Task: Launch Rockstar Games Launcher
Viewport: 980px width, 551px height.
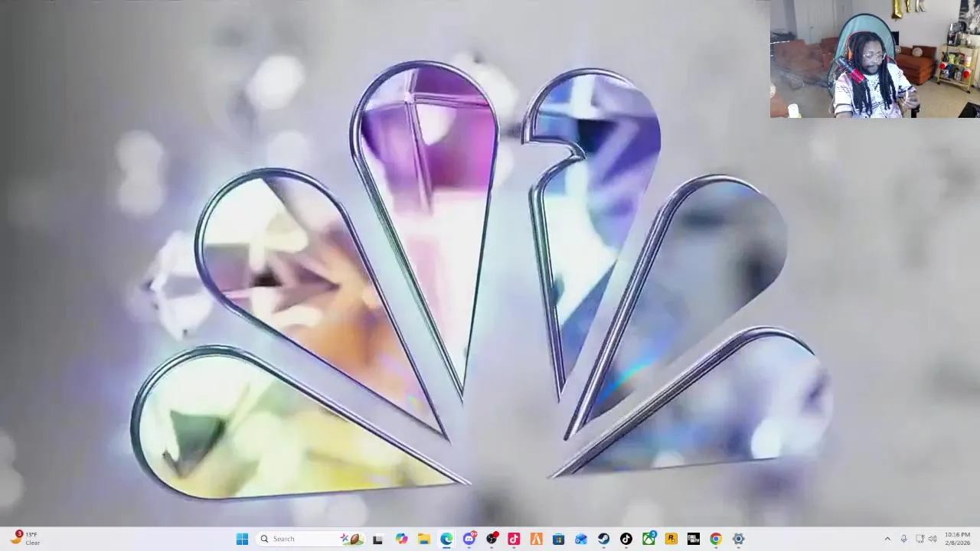Action: [x=671, y=539]
